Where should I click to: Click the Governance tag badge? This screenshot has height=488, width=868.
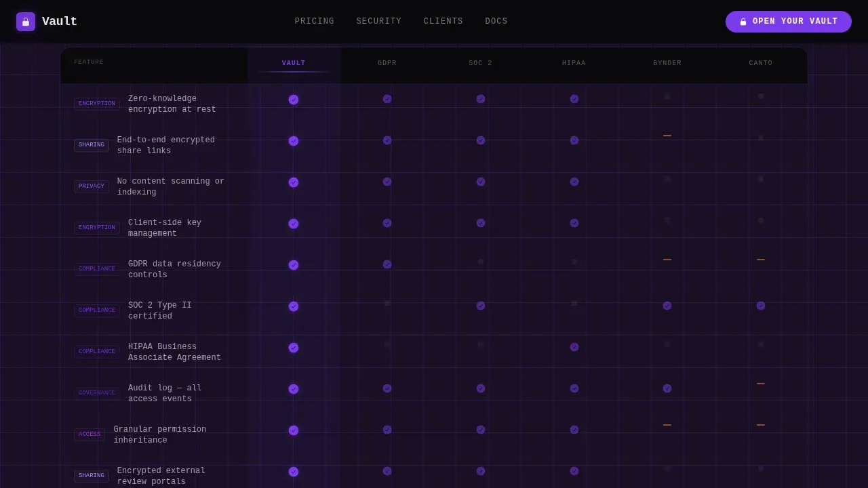click(x=97, y=393)
